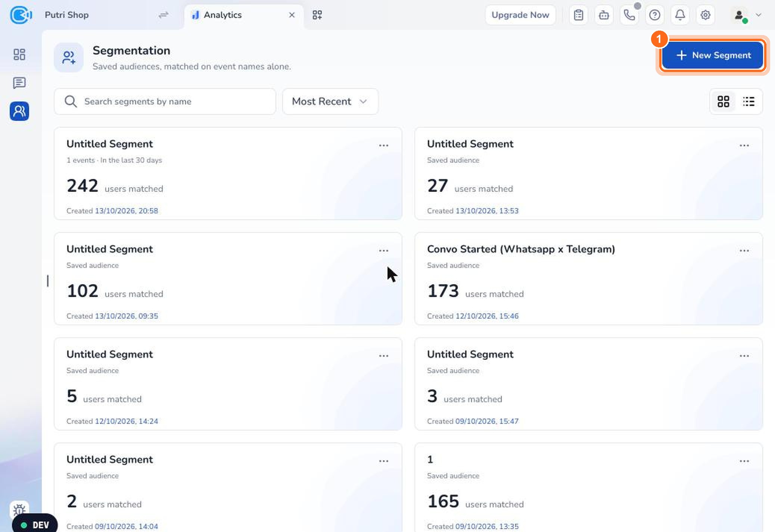Close the Analytics tab
The image size is (775, 532).
292,15
